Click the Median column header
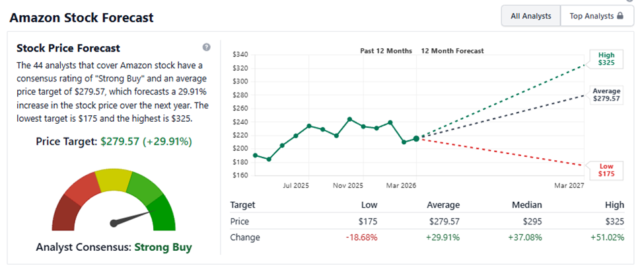Image resolution: width=644 pixels, height=268 pixels. tap(526, 205)
